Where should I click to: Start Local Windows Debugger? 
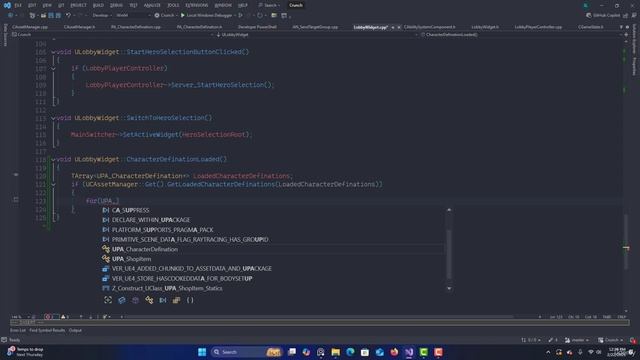click(x=206, y=16)
